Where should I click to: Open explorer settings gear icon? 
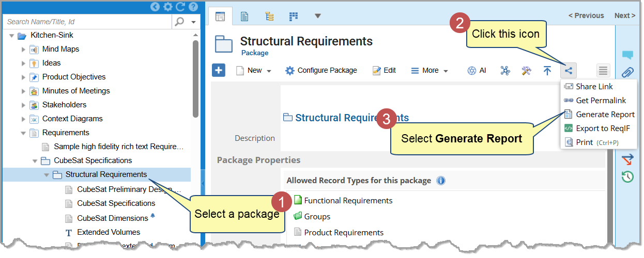[x=168, y=7]
